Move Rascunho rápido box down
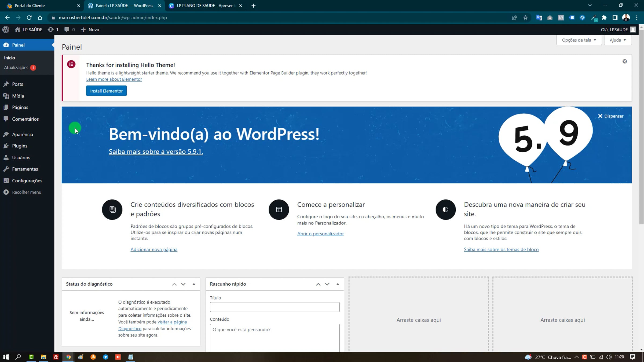The image size is (644, 362). click(327, 284)
